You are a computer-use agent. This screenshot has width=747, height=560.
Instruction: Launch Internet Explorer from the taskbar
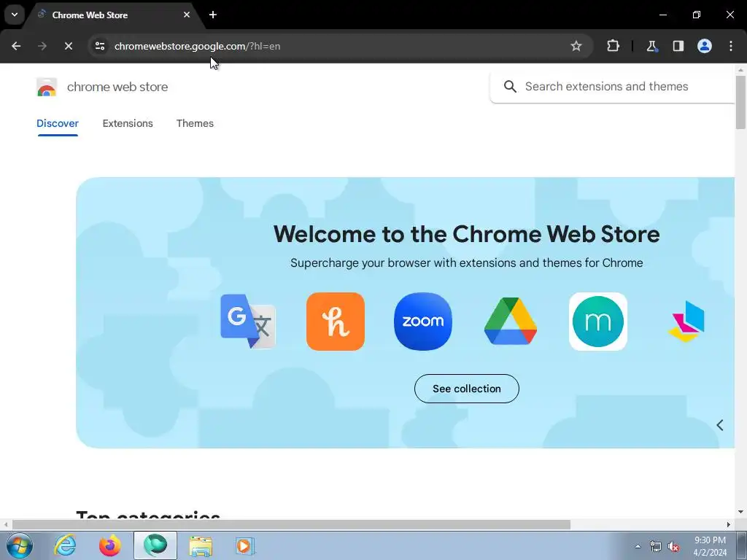tap(65, 545)
